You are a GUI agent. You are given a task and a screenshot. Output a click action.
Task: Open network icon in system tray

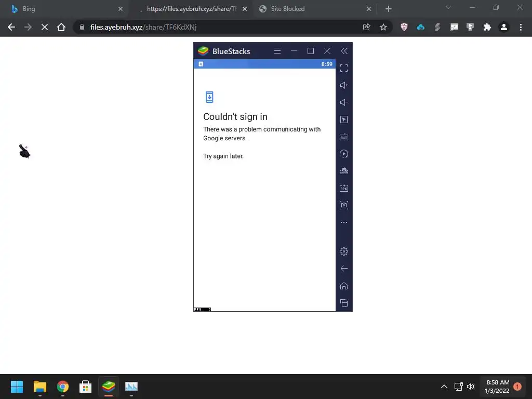[458, 387]
